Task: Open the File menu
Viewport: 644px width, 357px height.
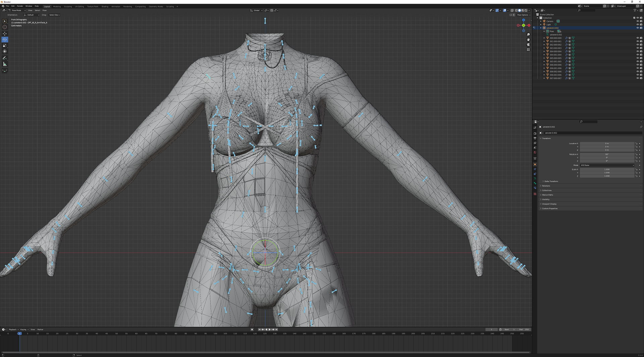Action: 7,6
